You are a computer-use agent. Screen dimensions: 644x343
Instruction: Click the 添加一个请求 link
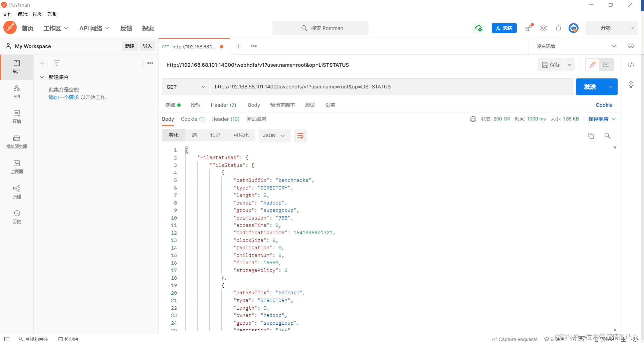[63, 97]
